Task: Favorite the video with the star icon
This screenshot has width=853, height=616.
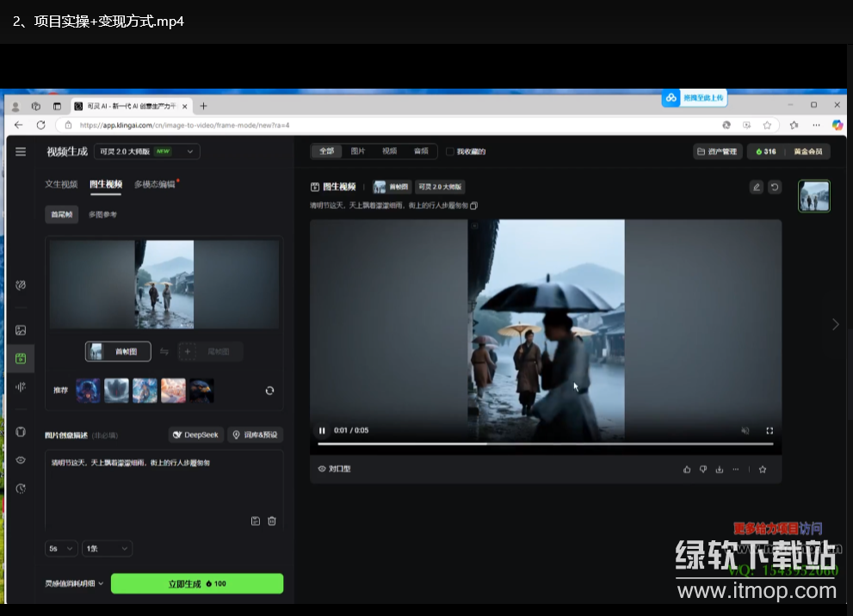Action: [x=763, y=469]
